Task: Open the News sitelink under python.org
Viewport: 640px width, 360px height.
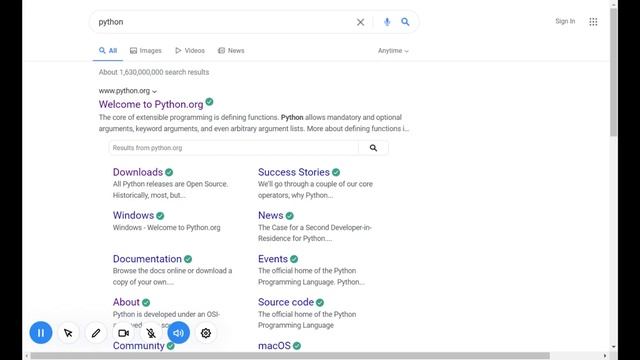Action: tap(271, 216)
